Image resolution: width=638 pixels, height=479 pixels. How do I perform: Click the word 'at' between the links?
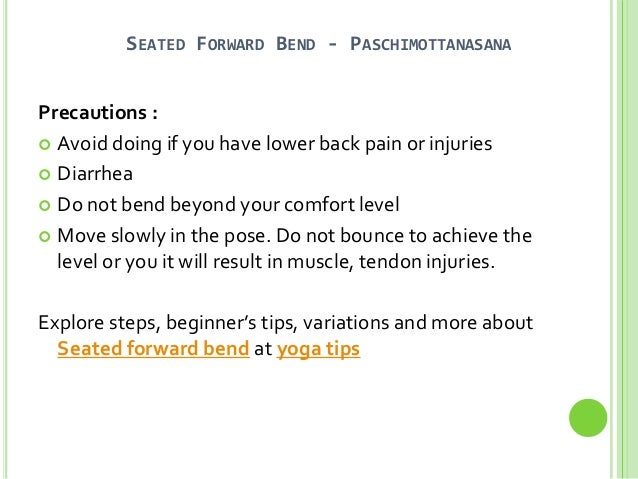[x=263, y=350]
